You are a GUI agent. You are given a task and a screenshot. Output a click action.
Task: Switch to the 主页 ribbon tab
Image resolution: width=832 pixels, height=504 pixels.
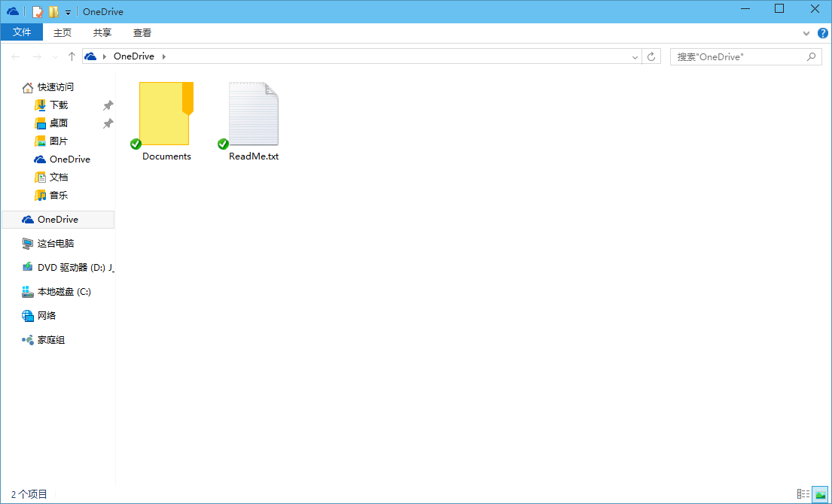click(62, 33)
